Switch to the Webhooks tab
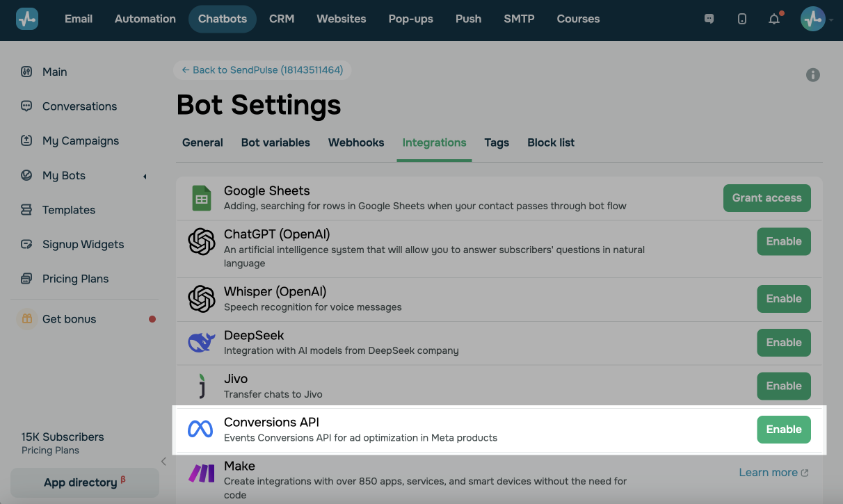The height and width of the screenshot is (504, 843). coord(356,143)
